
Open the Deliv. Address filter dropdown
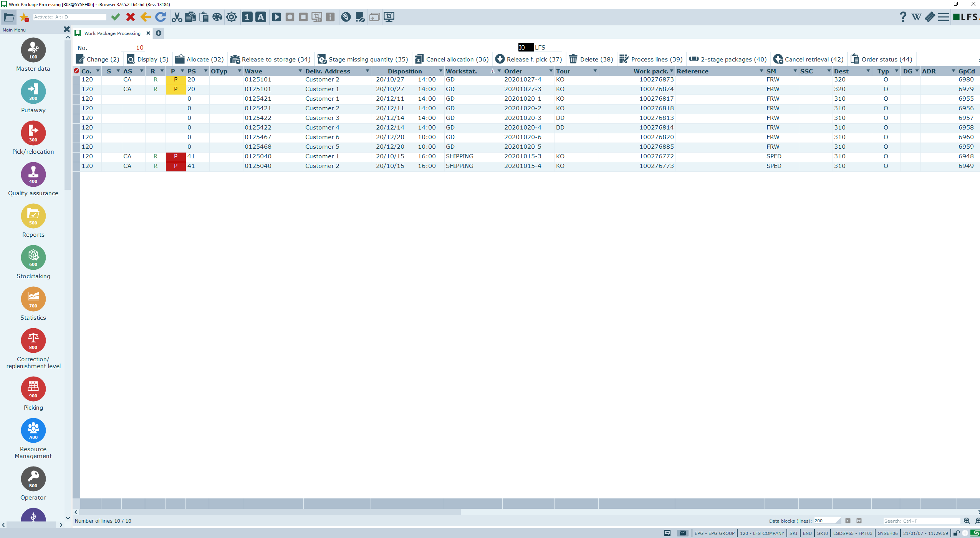(x=367, y=71)
